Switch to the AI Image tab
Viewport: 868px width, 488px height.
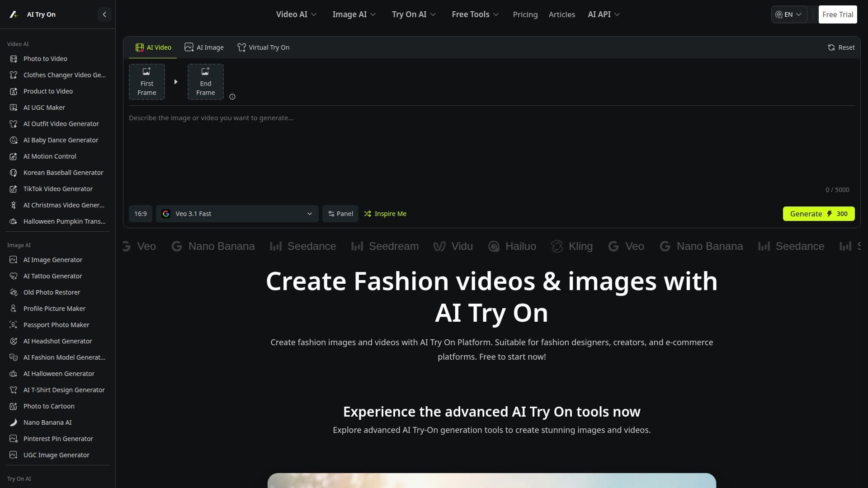pos(204,47)
